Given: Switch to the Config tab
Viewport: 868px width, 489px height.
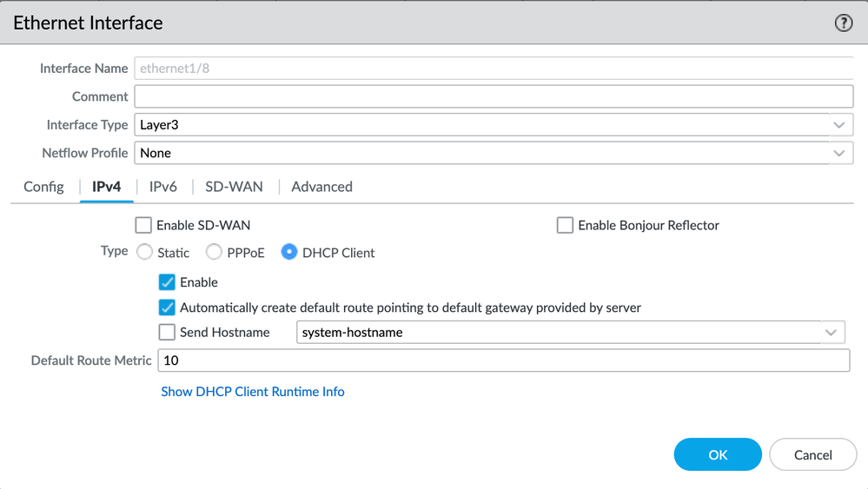Looking at the screenshot, I should tap(43, 187).
